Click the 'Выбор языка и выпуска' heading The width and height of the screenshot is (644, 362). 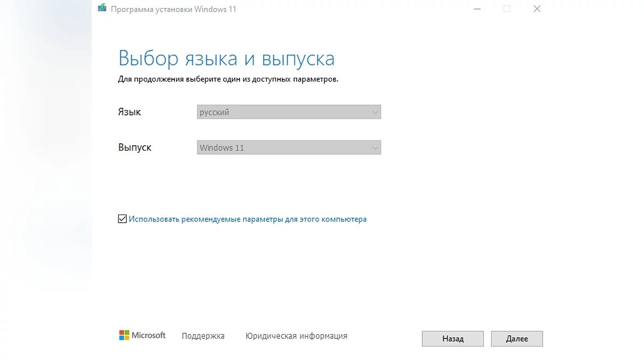pyautogui.click(x=226, y=58)
